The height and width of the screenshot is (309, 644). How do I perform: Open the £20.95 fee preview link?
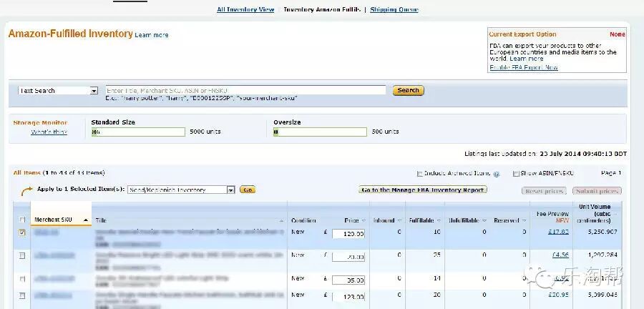558,295
